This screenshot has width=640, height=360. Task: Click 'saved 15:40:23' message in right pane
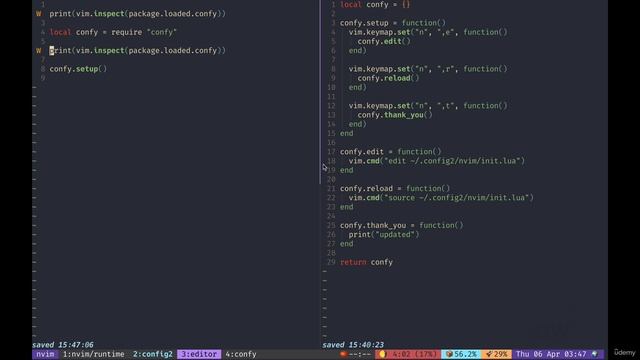pyautogui.click(x=353, y=344)
